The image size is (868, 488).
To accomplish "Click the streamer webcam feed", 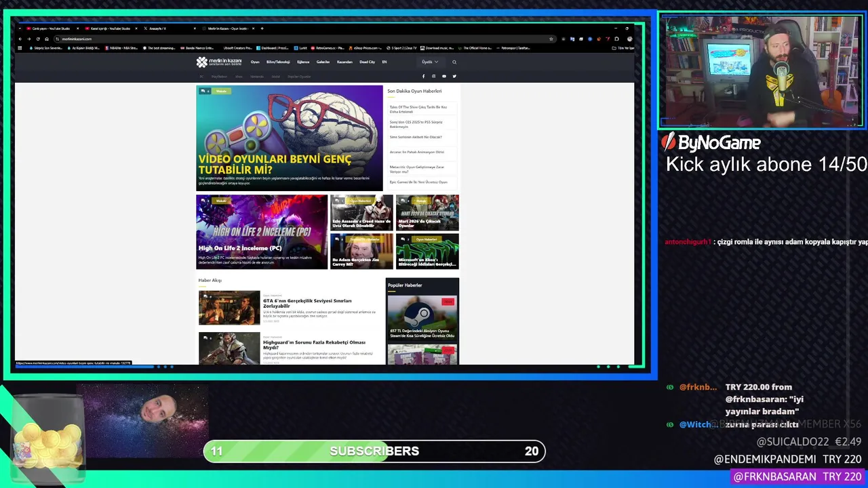I will pos(762,71).
